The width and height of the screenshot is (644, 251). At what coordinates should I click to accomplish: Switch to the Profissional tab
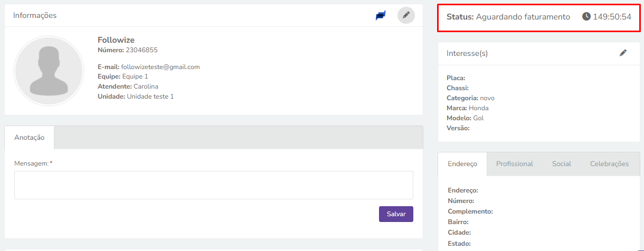click(515, 163)
